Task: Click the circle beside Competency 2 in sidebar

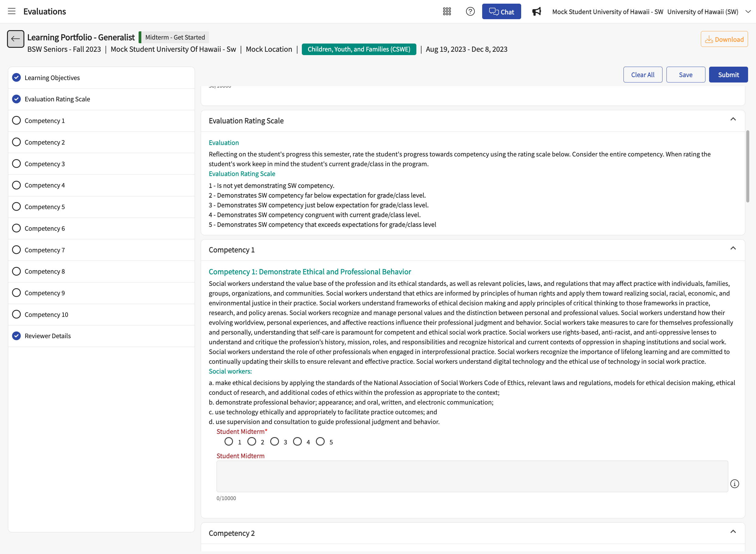Action: pos(16,142)
